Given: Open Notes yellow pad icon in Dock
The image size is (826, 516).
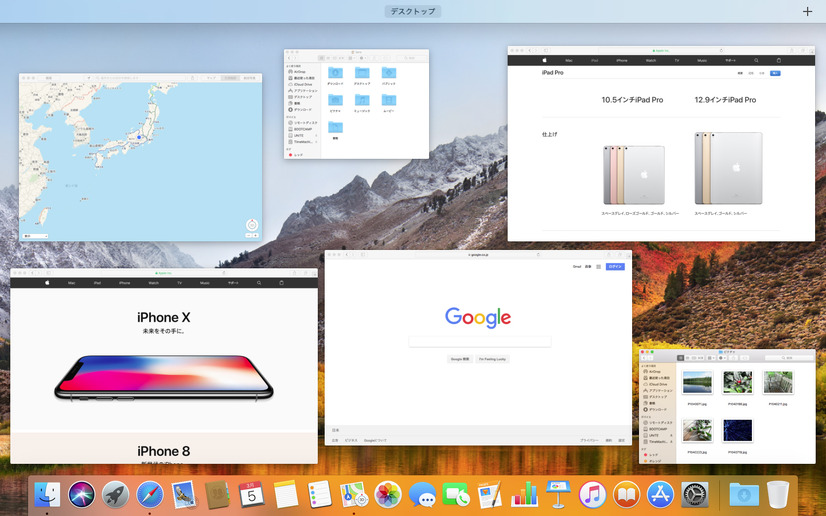Looking at the screenshot, I should tap(286, 495).
